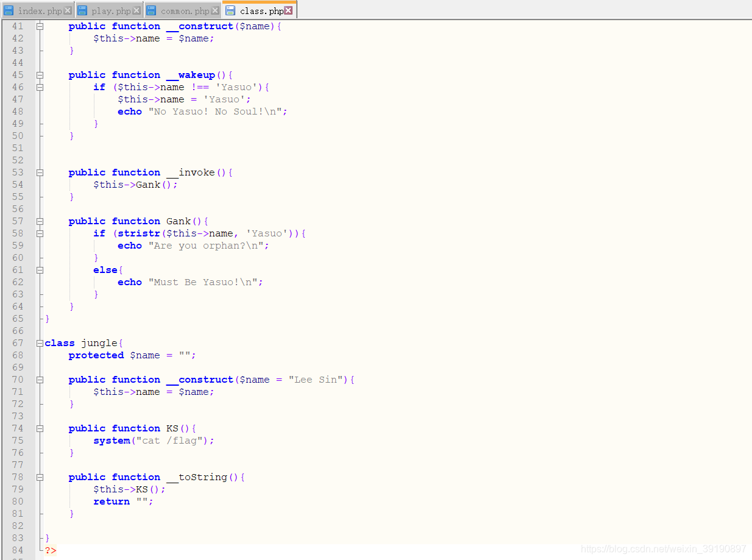Click line number 41 in the margin

click(18, 26)
